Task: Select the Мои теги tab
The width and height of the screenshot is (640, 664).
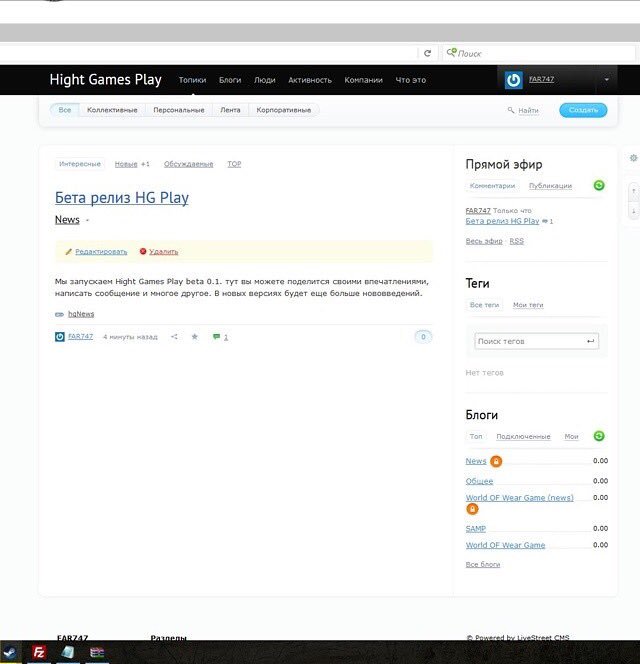Action: [528, 305]
